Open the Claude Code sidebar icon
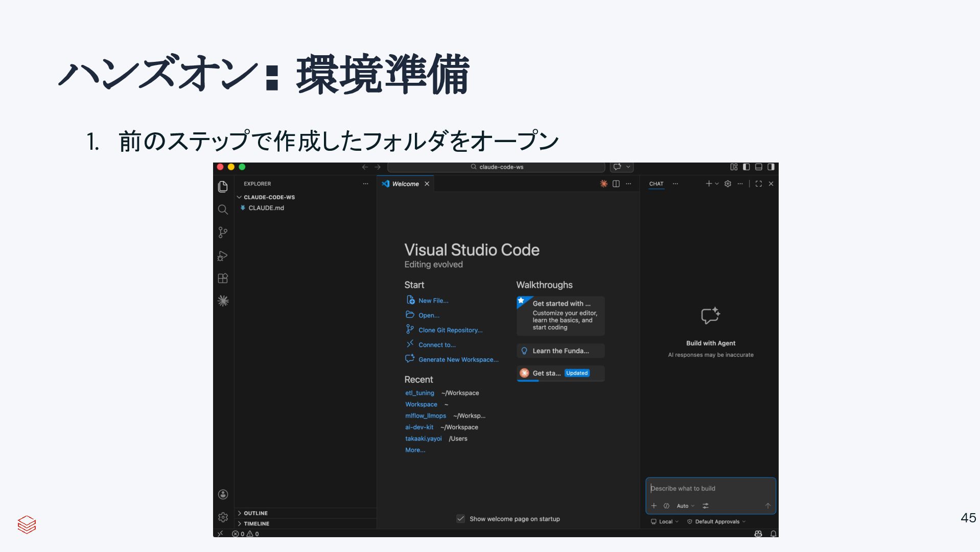 pyautogui.click(x=223, y=301)
